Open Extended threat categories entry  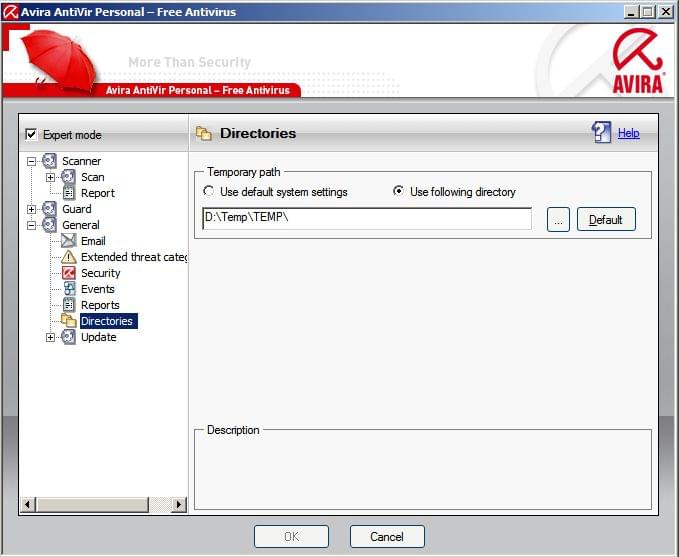tap(134, 257)
